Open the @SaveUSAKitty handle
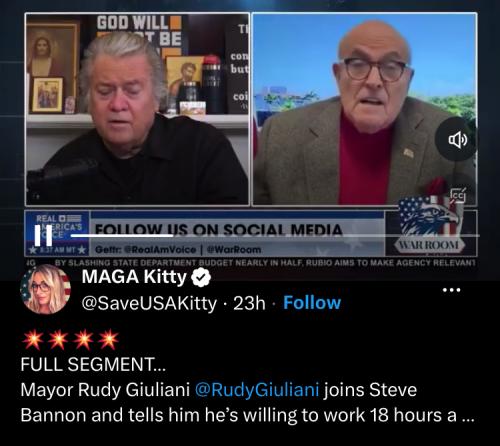 (x=149, y=303)
